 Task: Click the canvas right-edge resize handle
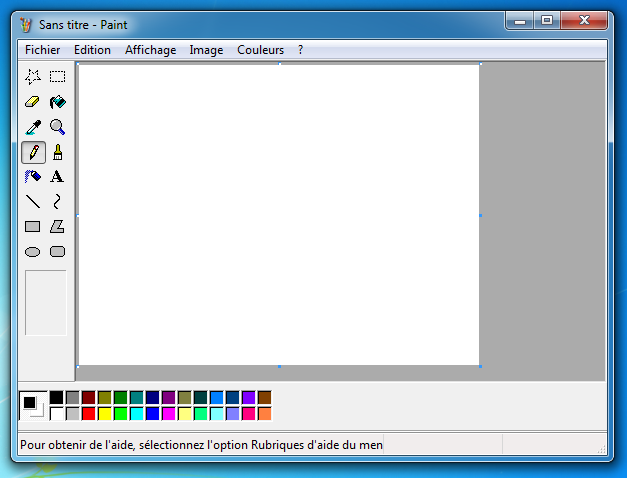coord(480,215)
